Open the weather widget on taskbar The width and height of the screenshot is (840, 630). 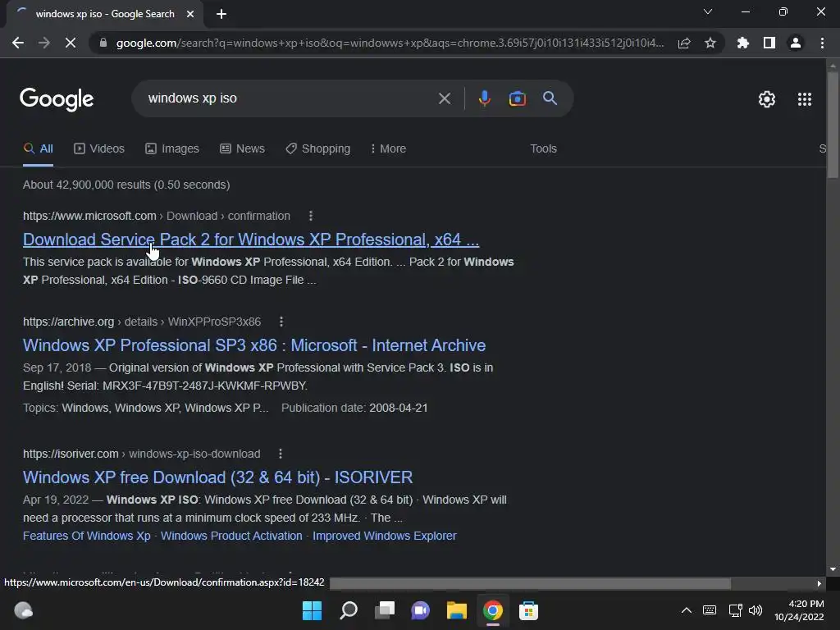point(23,610)
